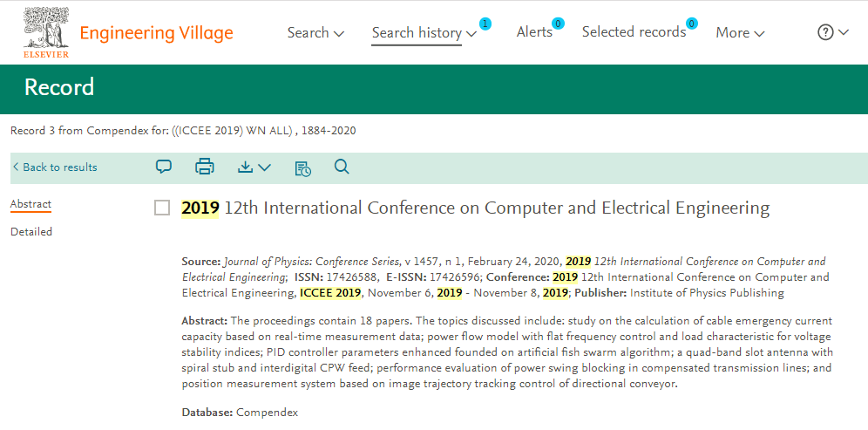The width and height of the screenshot is (868, 430).
Task: Click the Alerts count badge
Action: click(559, 24)
